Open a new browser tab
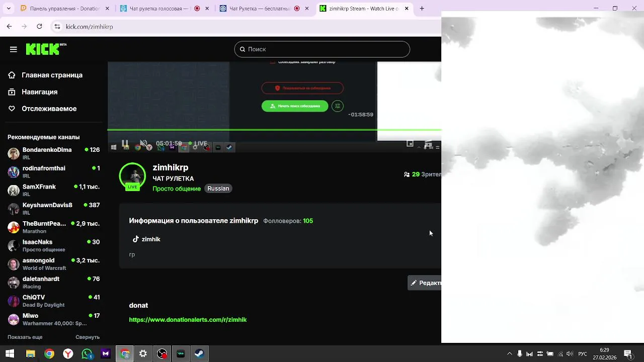This screenshot has width=644, height=362. 422,9
